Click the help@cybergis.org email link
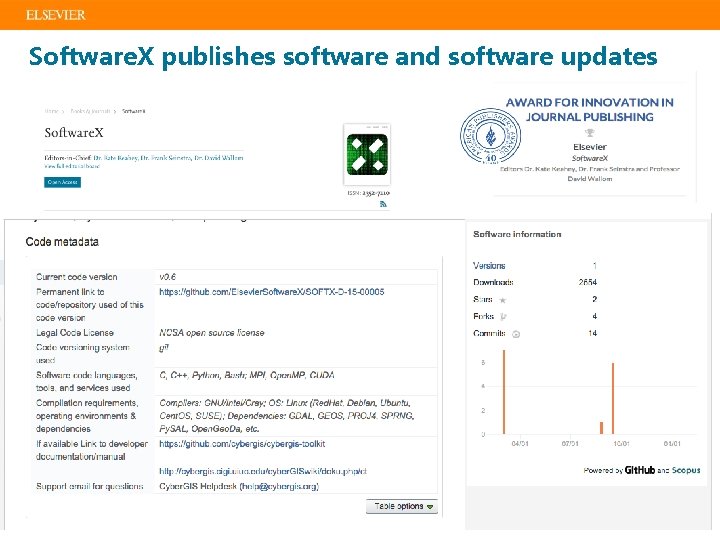 [x=280, y=486]
